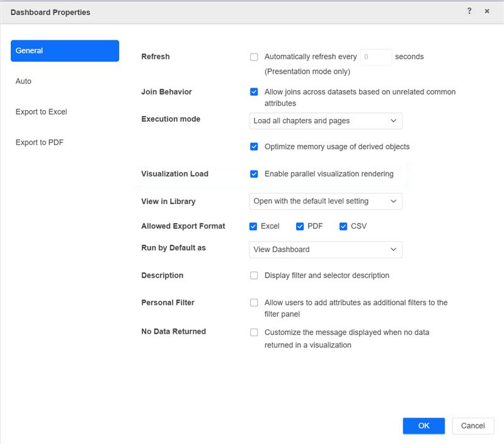
Task: Open the Export to Excel section
Action: click(42, 112)
